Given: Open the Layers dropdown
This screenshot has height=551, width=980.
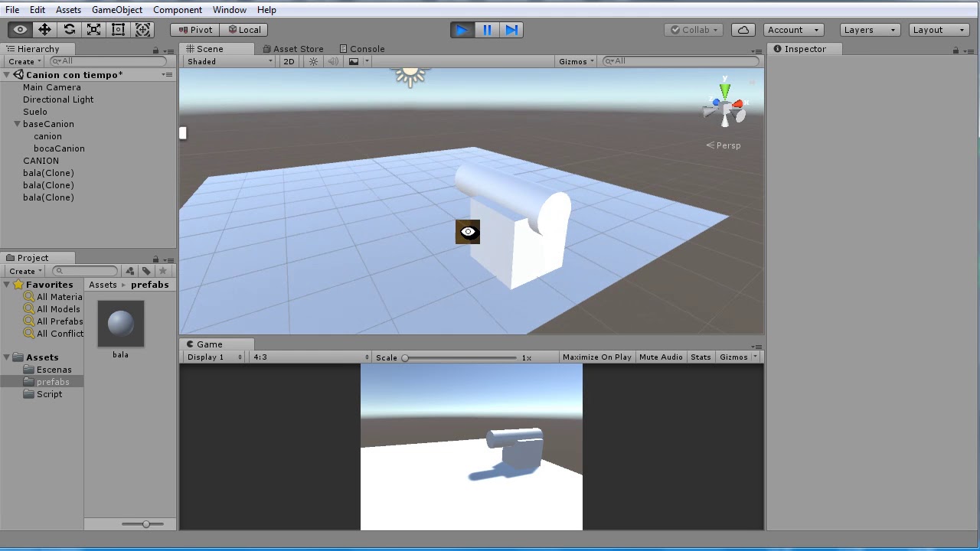Looking at the screenshot, I should tap(870, 30).
